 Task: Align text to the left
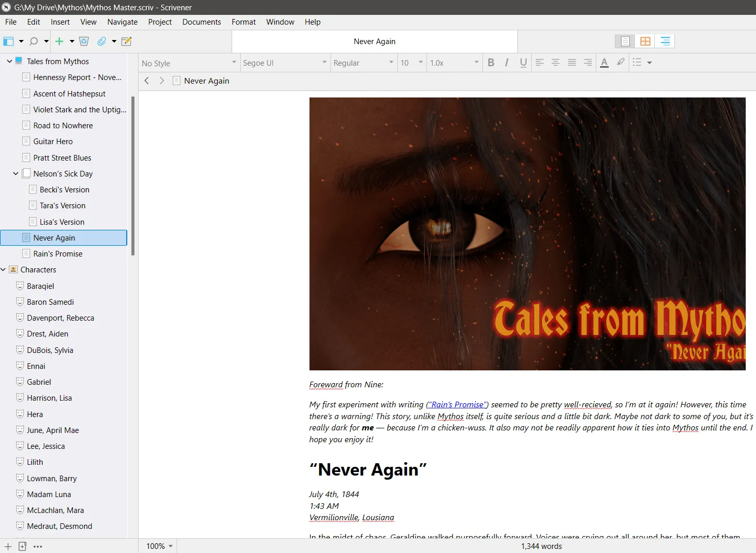(x=539, y=62)
